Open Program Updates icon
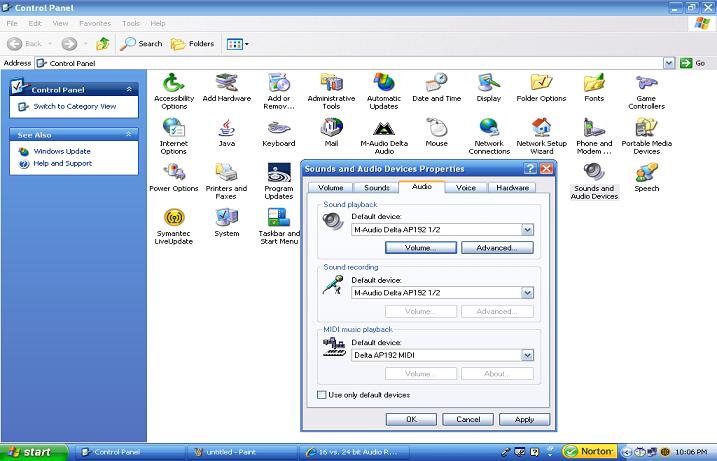Screen dimensions: 717x461 coord(279,181)
